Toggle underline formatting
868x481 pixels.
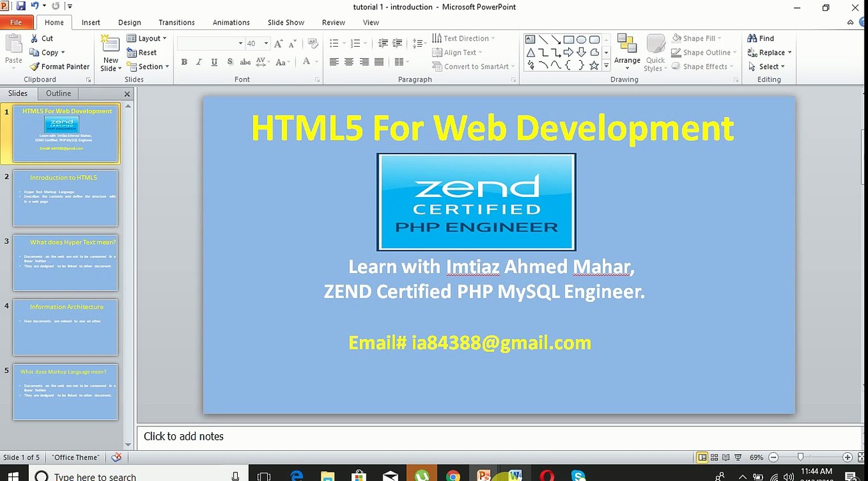click(x=214, y=62)
